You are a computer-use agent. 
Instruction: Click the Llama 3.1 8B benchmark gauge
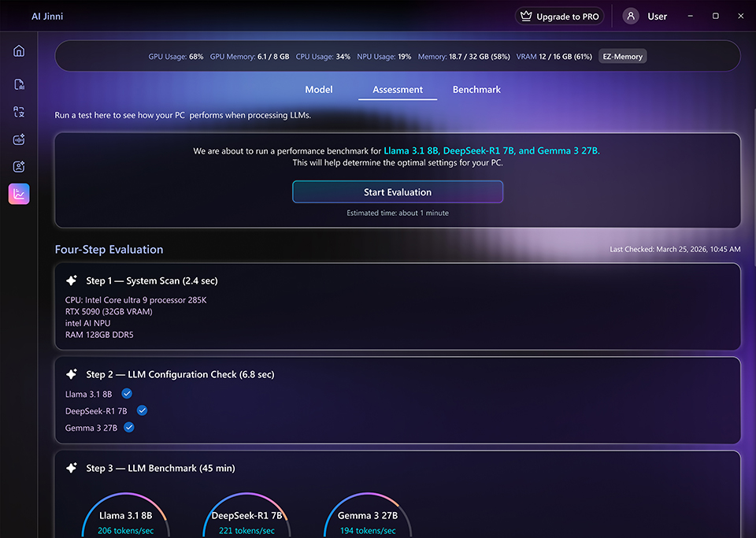pos(126,515)
